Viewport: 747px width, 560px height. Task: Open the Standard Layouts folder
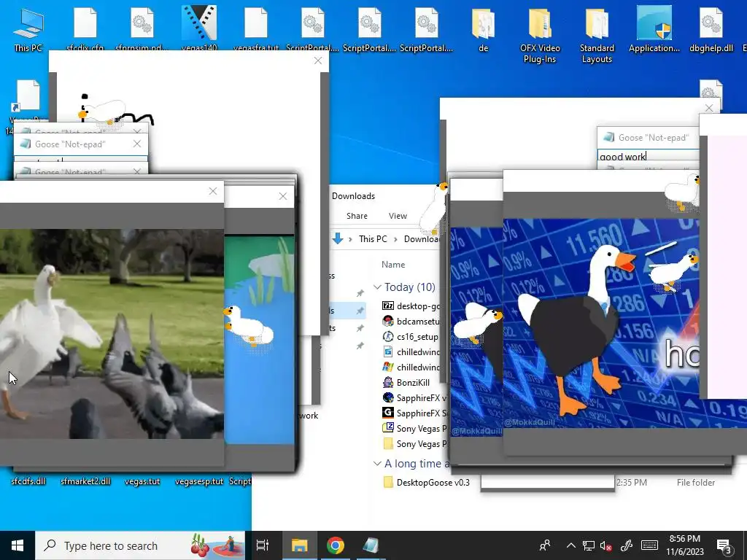(x=597, y=35)
